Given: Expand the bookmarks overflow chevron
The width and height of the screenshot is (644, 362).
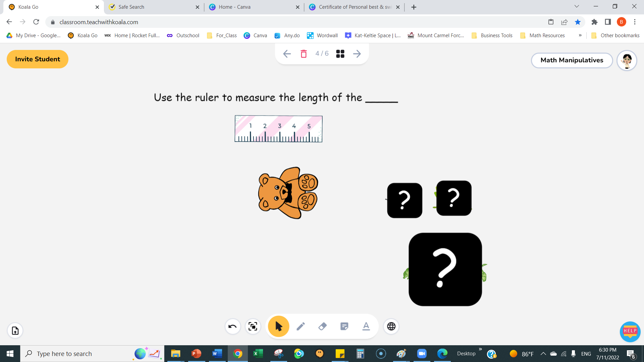Looking at the screenshot, I should [x=580, y=35].
